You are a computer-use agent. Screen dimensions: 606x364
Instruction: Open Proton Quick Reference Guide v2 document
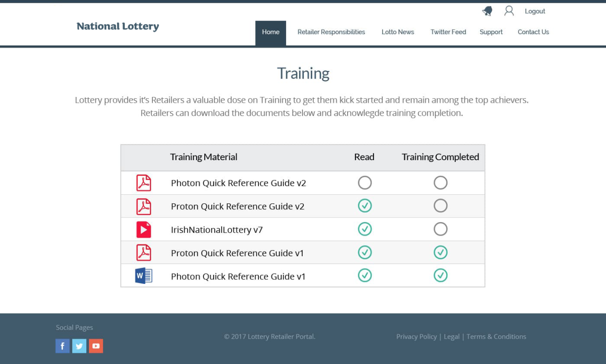click(x=237, y=207)
